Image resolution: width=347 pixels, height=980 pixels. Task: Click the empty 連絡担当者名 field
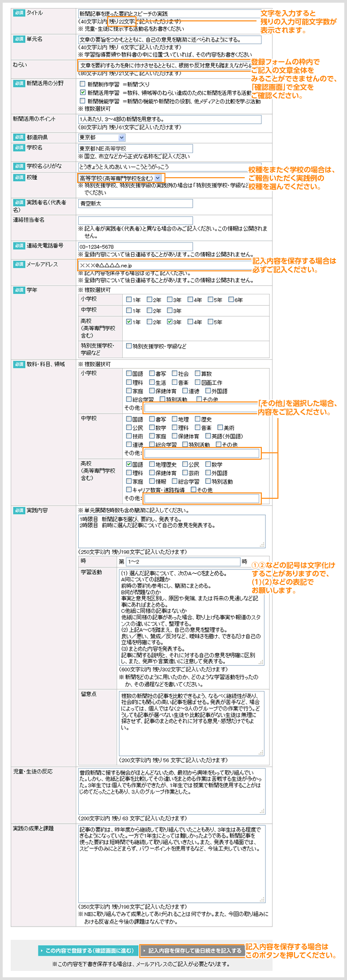135,221
